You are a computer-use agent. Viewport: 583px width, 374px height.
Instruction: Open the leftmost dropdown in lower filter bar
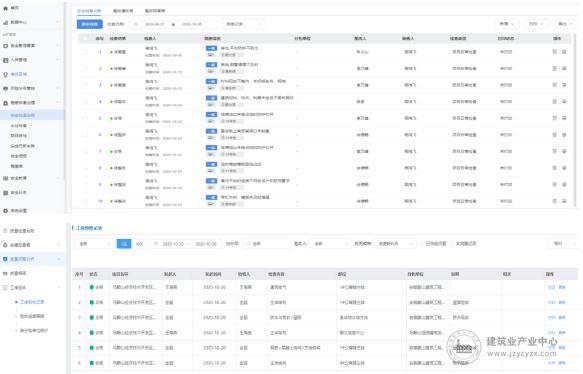[x=94, y=244]
